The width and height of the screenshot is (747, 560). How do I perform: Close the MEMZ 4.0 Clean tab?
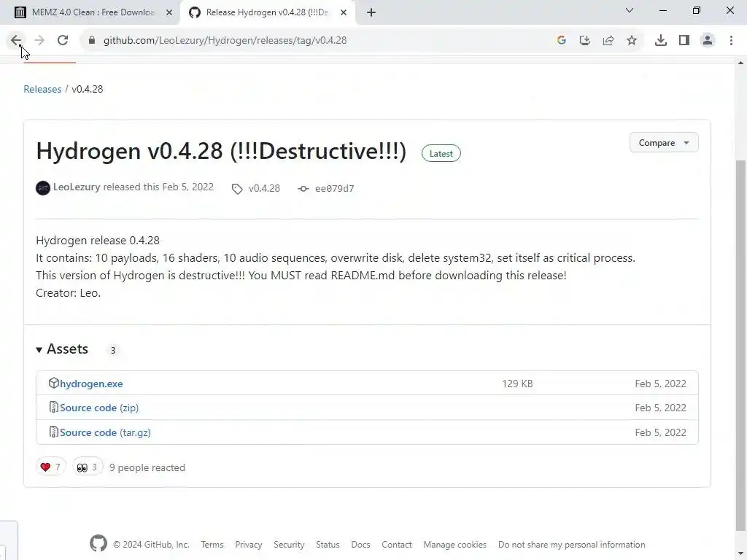(x=169, y=12)
